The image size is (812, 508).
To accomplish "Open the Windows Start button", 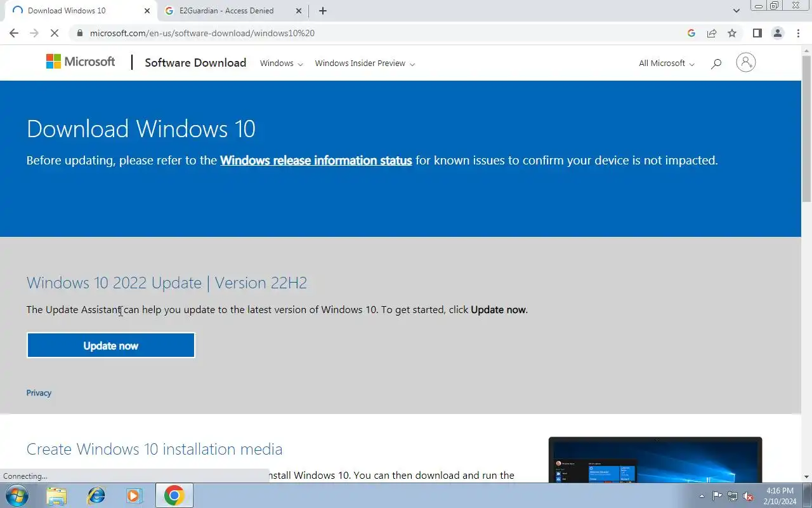I will coord(16,495).
